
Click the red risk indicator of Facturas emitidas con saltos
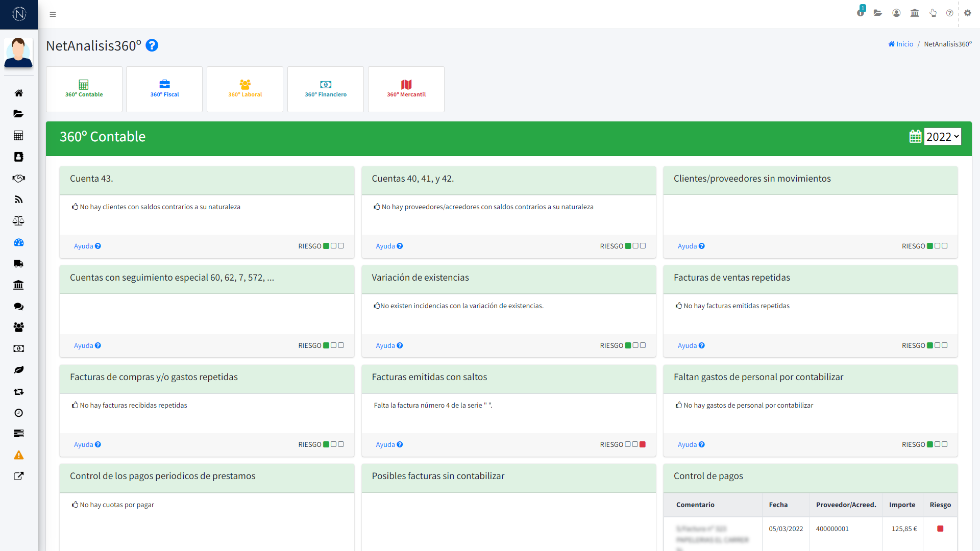[643, 444]
